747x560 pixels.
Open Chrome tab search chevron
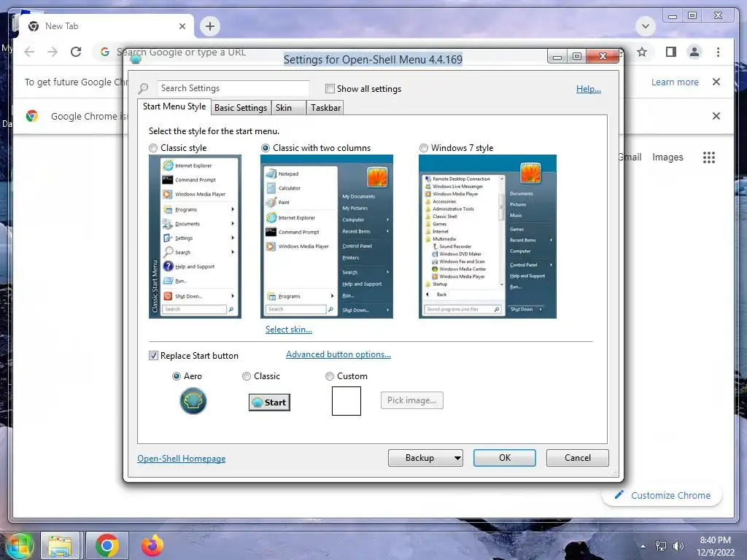(x=646, y=26)
